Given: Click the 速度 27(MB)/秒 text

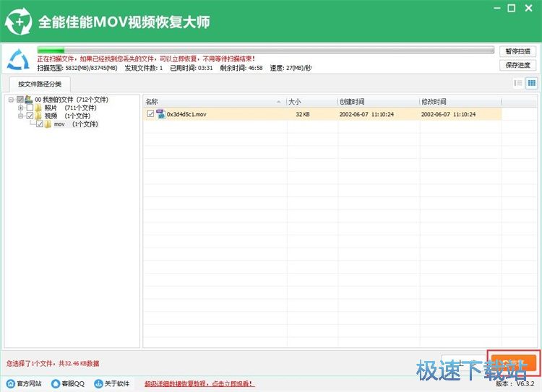Looking at the screenshot, I should (x=291, y=68).
